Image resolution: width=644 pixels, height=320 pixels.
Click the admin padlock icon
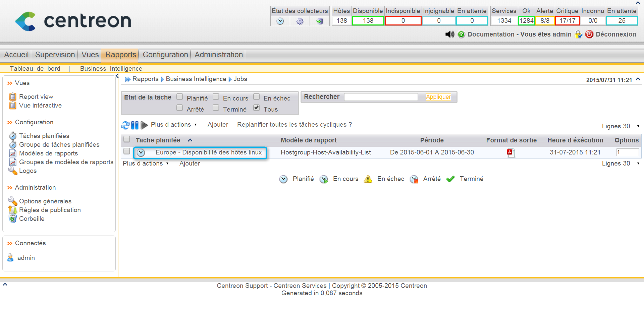pos(578,34)
